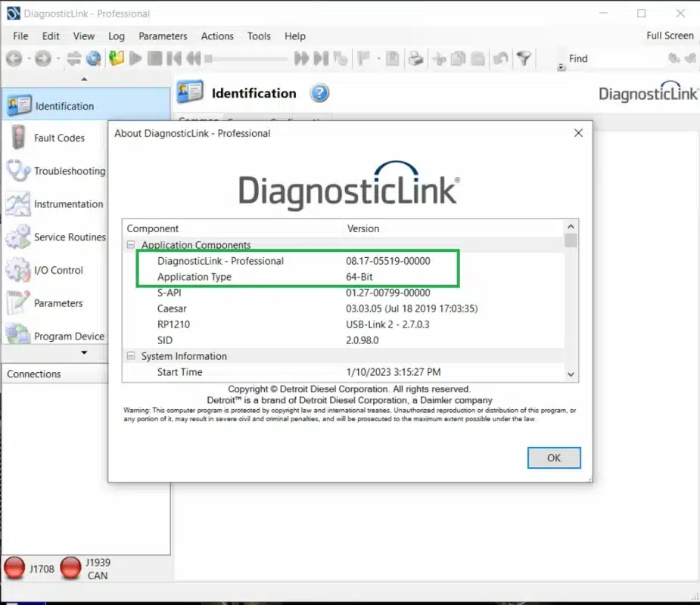This screenshot has width=700, height=605.
Task: Click the Forward navigation arrow in toolbar
Action: coord(43,58)
